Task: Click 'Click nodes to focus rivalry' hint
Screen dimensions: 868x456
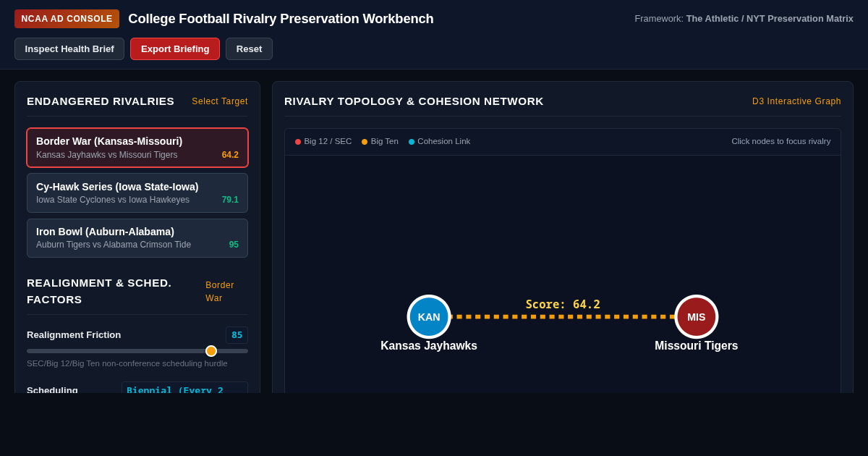Action: 781,141
